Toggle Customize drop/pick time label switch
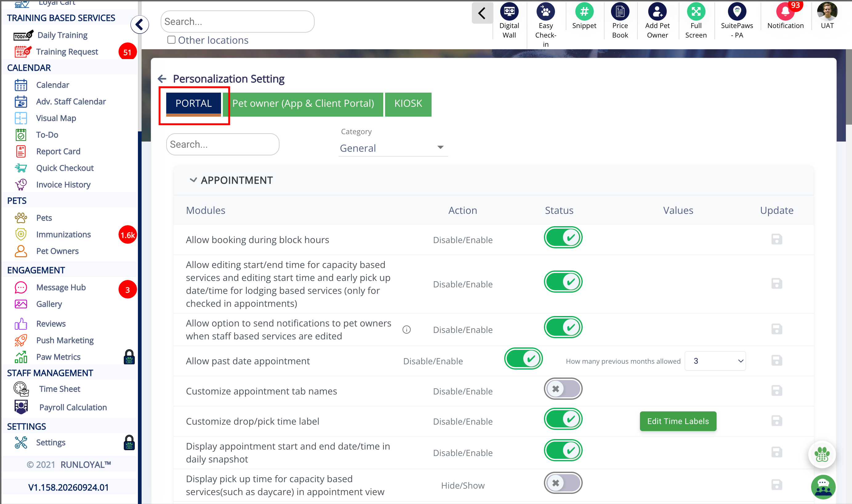Image resolution: width=852 pixels, height=504 pixels. tap(563, 419)
